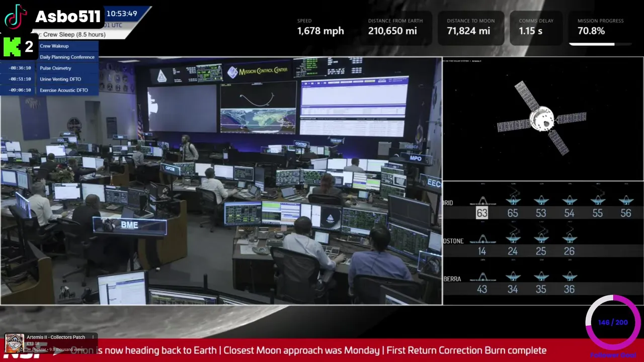Click the Artemis II - Collectors Patch title
644x362 pixels.
click(56, 337)
